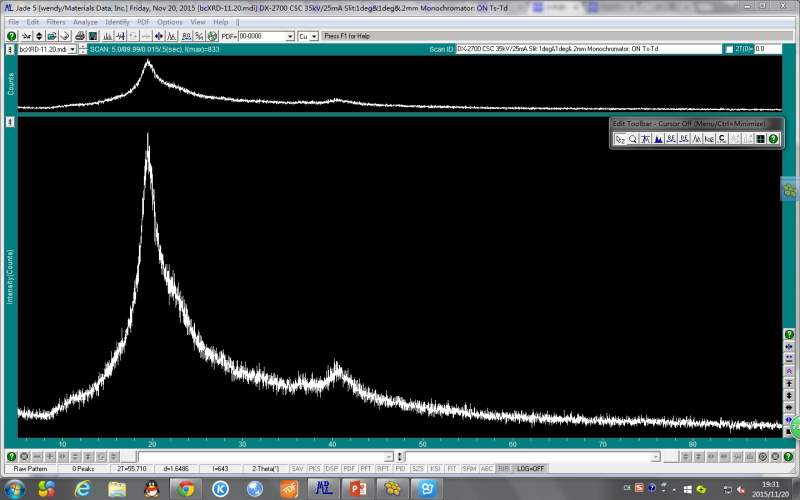
Task: Click the green help icon at bottom-right bar
Action: tap(788, 456)
